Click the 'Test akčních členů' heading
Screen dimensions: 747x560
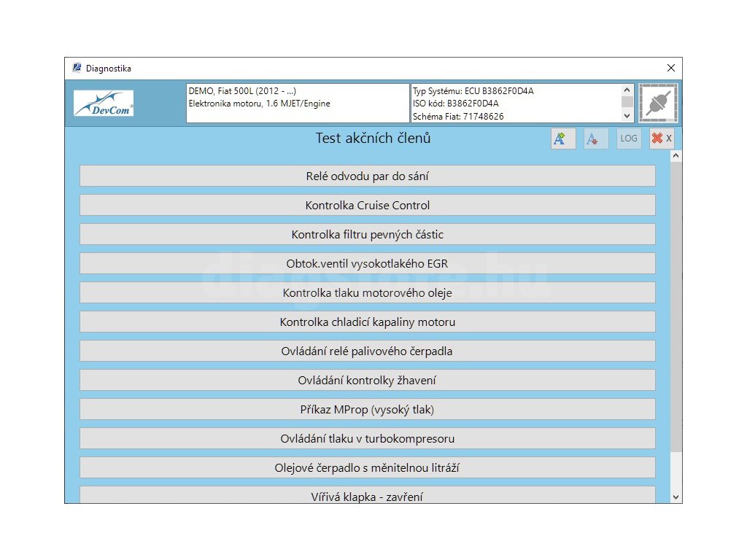point(373,138)
